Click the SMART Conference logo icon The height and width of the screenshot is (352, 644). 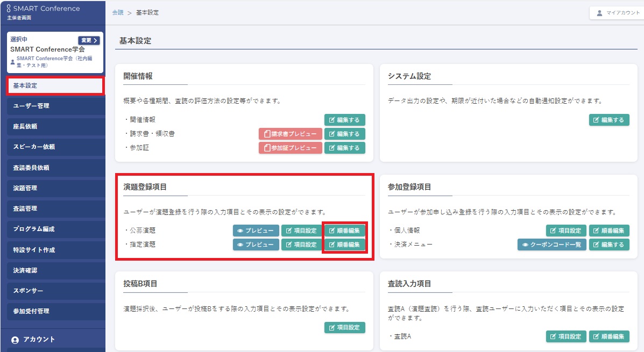pyautogui.click(x=9, y=9)
